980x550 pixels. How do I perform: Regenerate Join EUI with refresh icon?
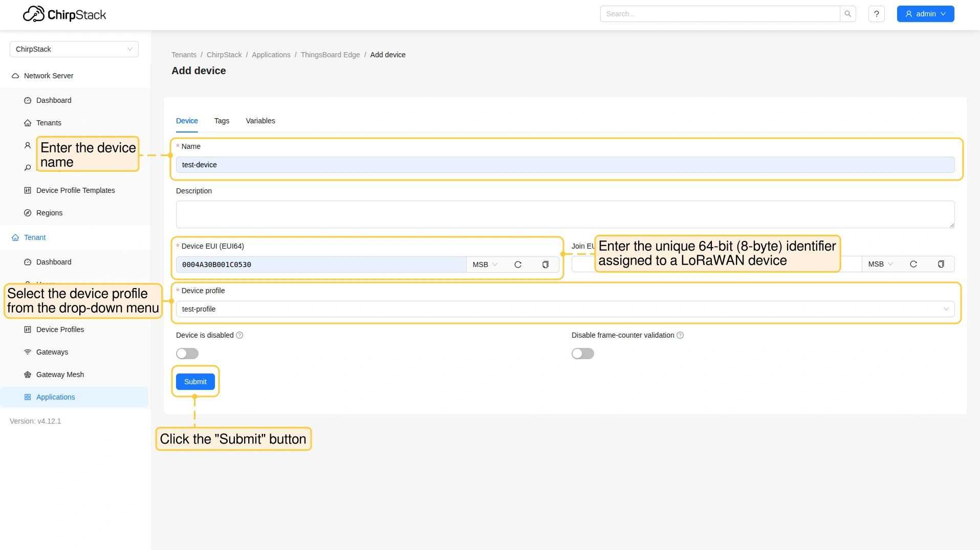[913, 264]
